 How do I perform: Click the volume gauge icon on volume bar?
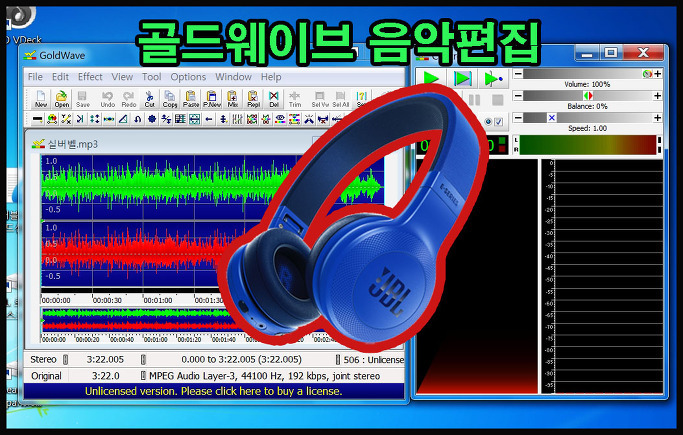coord(647,74)
